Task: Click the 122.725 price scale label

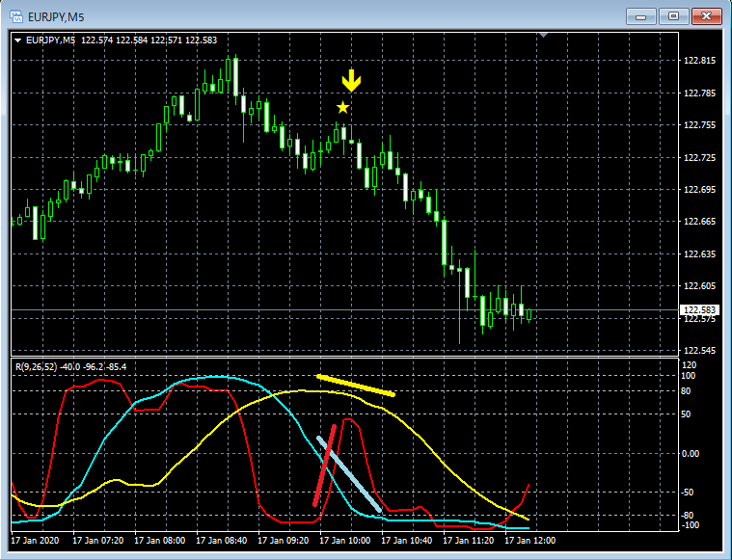Action: tap(699, 157)
